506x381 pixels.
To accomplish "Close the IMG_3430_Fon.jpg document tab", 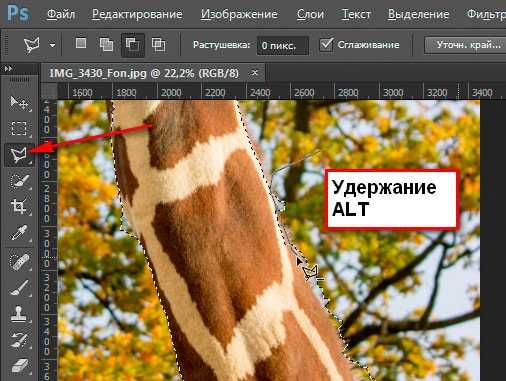I will click(255, 72).
